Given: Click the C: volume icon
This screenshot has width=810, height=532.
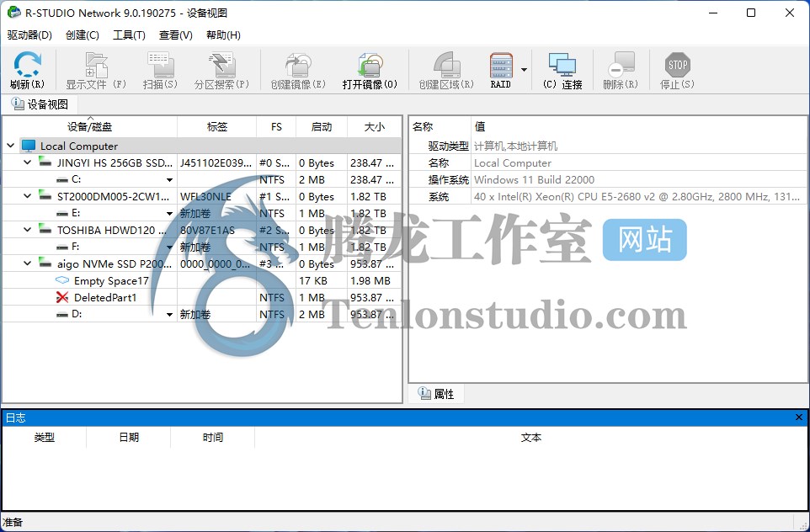Looking at the screenshot, I should 62,180.
